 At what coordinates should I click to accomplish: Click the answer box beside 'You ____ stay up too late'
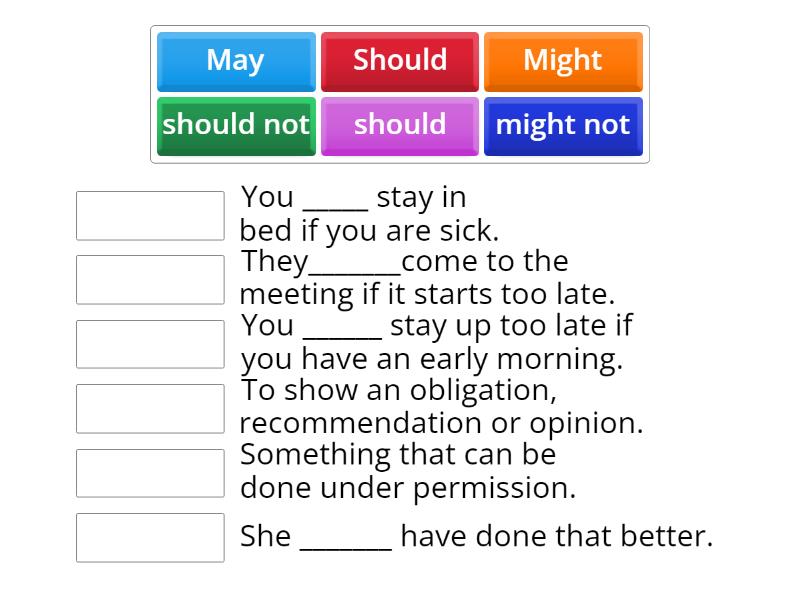click(x=150, y=344)
